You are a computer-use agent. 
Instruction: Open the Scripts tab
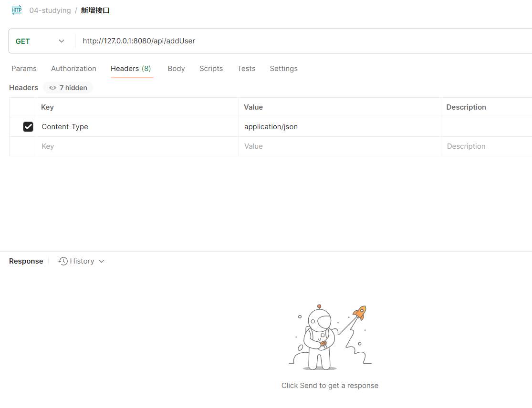point(211,69)
